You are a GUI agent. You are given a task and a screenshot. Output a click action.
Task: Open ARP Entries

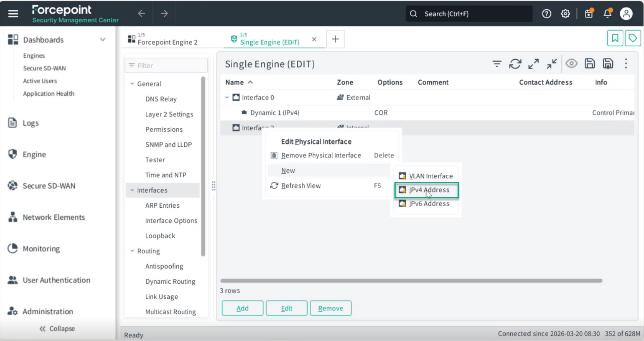tap(162, 205)
